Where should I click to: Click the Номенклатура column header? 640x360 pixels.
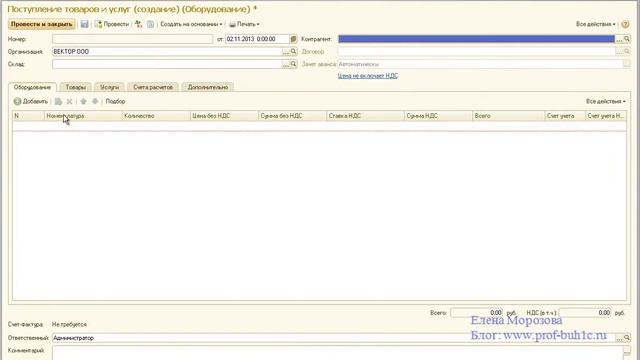click(83, 116)
